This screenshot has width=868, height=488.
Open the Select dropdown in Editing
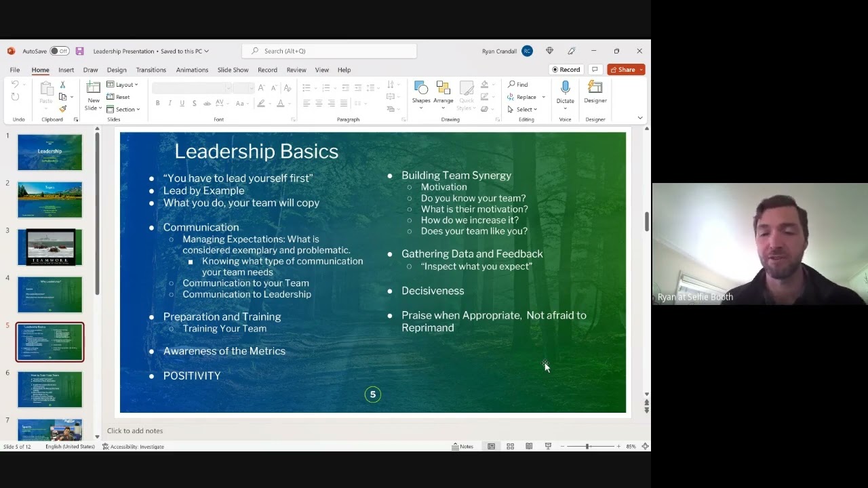(522, 109)
